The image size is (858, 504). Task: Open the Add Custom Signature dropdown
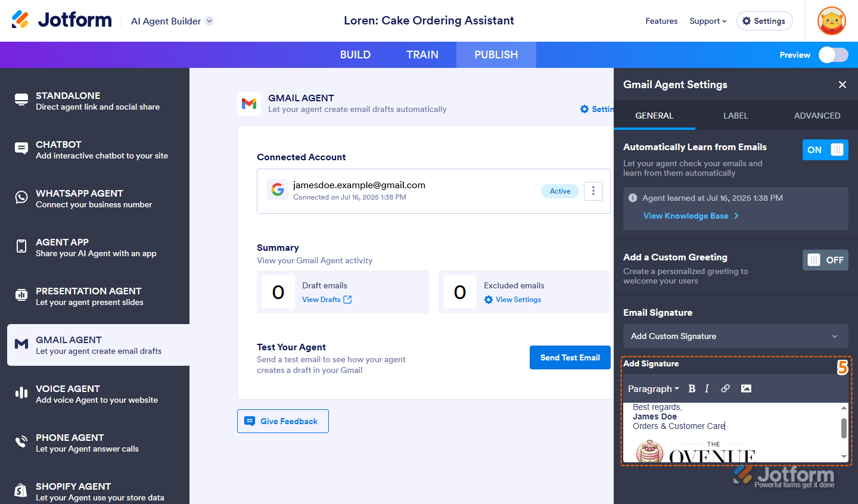point(736,336)
